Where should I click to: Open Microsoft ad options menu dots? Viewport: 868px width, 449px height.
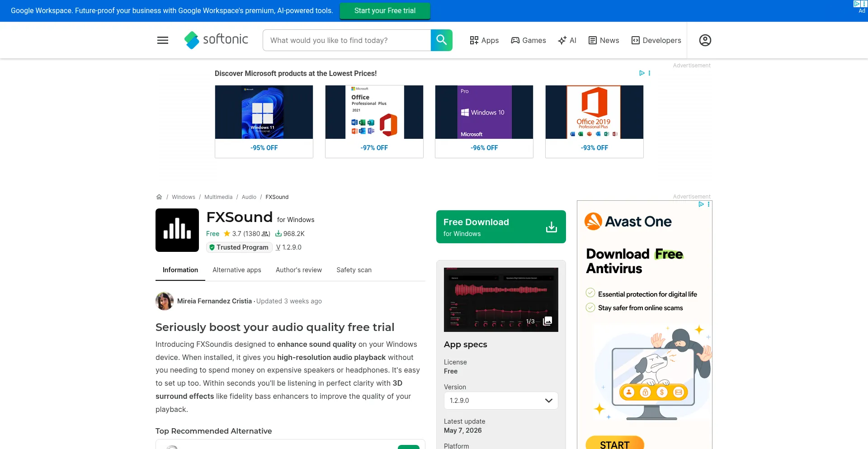pos(650,73)
